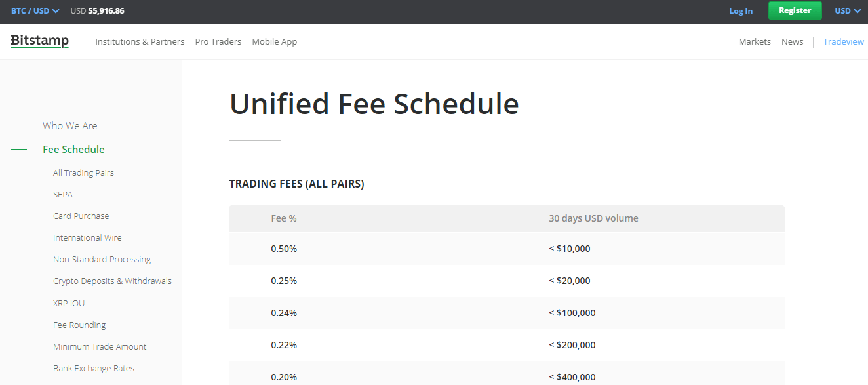
Task: Open the Bitstamp logo homepage
Action: (40, 41)
